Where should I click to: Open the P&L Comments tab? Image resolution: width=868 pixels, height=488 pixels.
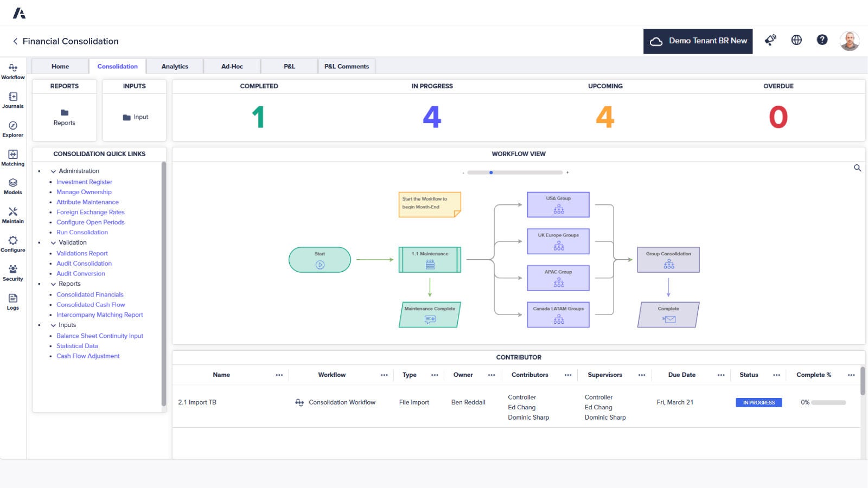(x=347, y=66)
